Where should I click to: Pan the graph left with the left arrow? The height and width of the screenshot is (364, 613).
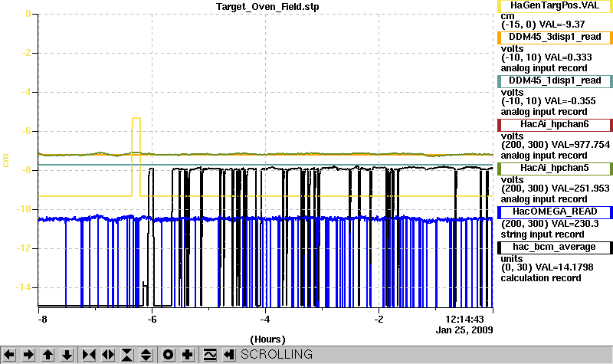pyautogui.click(x=9, y=355)
